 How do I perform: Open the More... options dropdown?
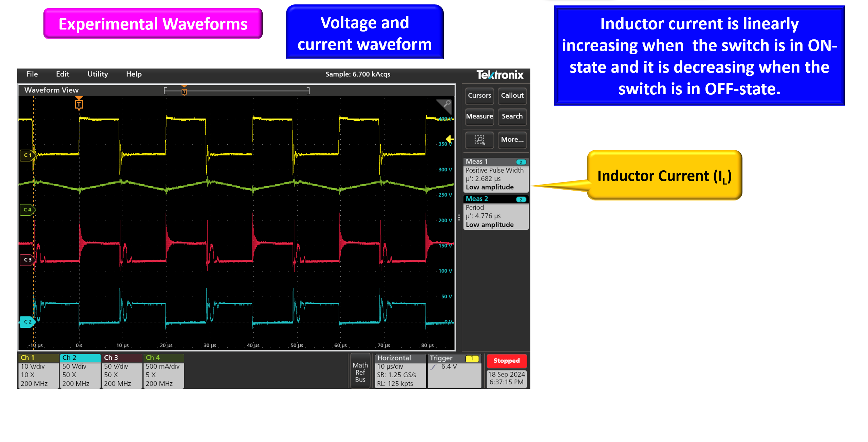click(x=512, y=140)
